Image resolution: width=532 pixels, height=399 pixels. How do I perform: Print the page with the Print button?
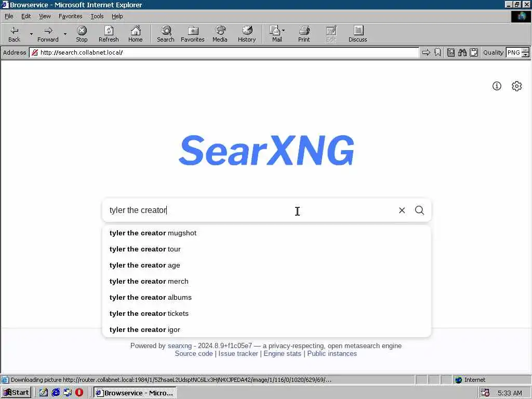click(x=304, y=34)
